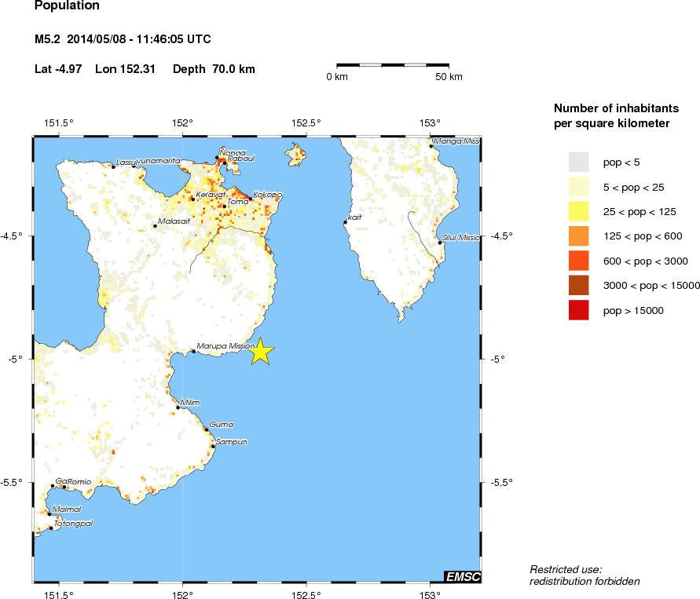This screenshot has width=700, height=599.
Task: Select the Marupa Mission location dot
Action: [x=194, y=351]
